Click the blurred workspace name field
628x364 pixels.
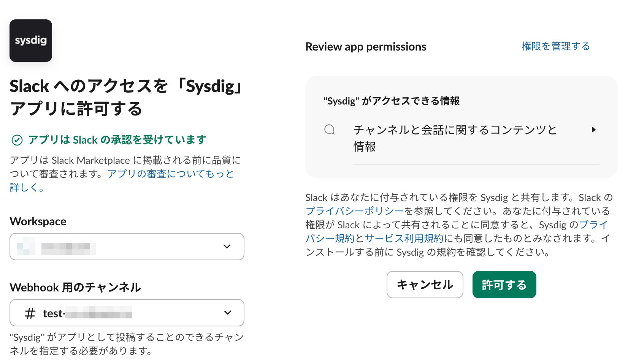[68, 248]
